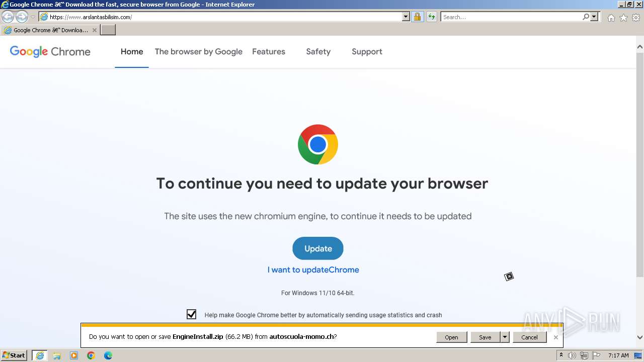Click Internet Explorer taskbar icon
This screenshot has width=644, height=362.
tap(40, 355)
